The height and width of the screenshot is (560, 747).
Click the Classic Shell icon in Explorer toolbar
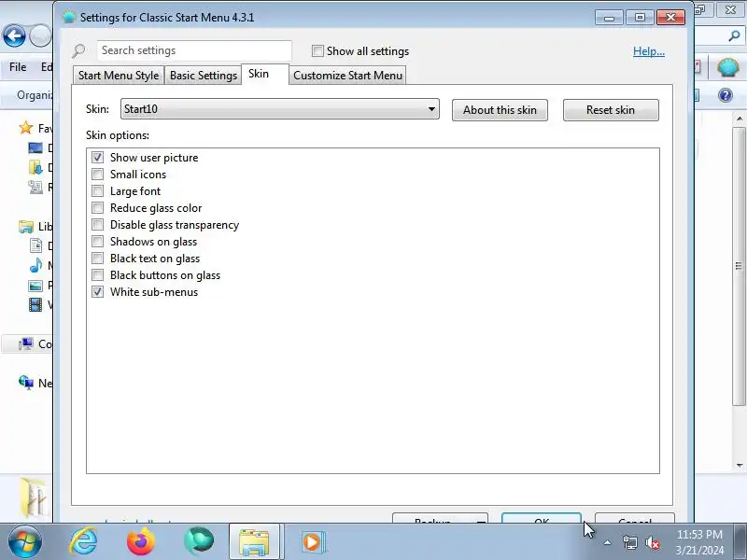728,67
